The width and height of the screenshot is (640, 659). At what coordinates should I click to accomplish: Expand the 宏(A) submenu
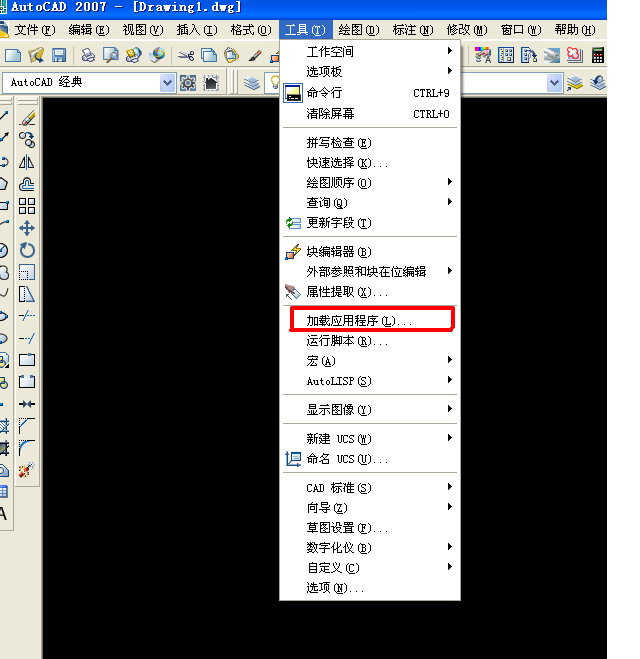click(370, 361)
